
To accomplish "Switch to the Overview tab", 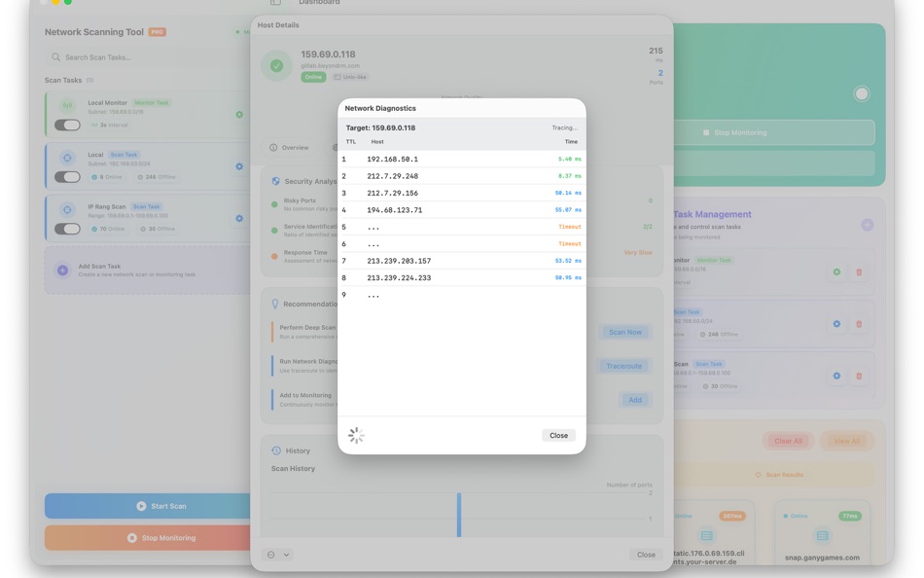I will pos(289,148).
